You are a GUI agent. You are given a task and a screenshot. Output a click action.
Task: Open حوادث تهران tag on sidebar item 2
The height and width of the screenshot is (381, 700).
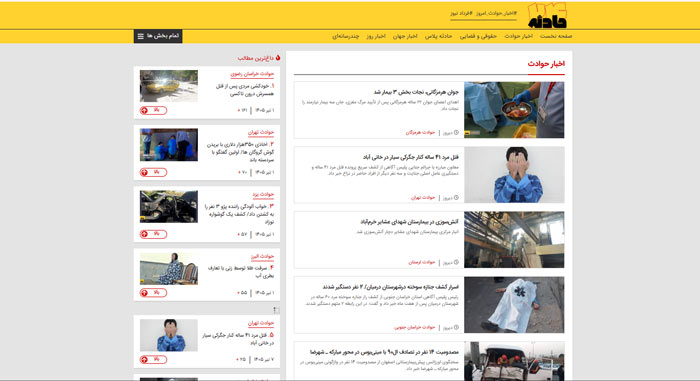tap(261, 133)
